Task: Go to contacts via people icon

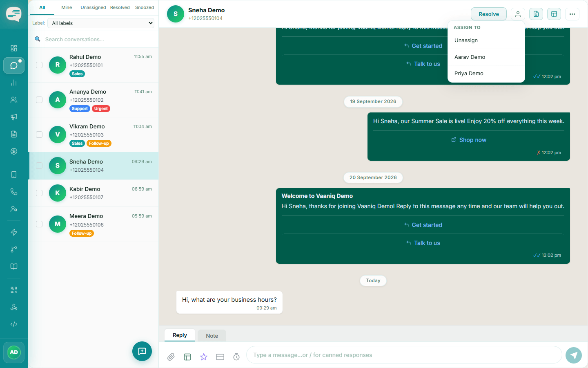Action: pyautogui.click(x=14, y=100)
